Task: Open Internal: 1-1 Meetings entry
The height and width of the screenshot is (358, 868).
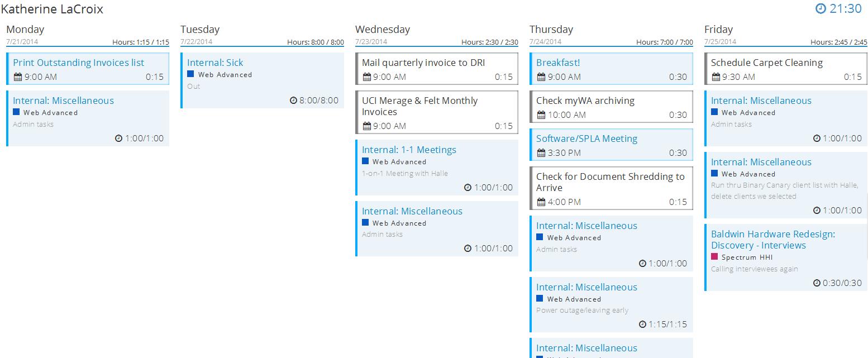Action: [x=409, y=150]
